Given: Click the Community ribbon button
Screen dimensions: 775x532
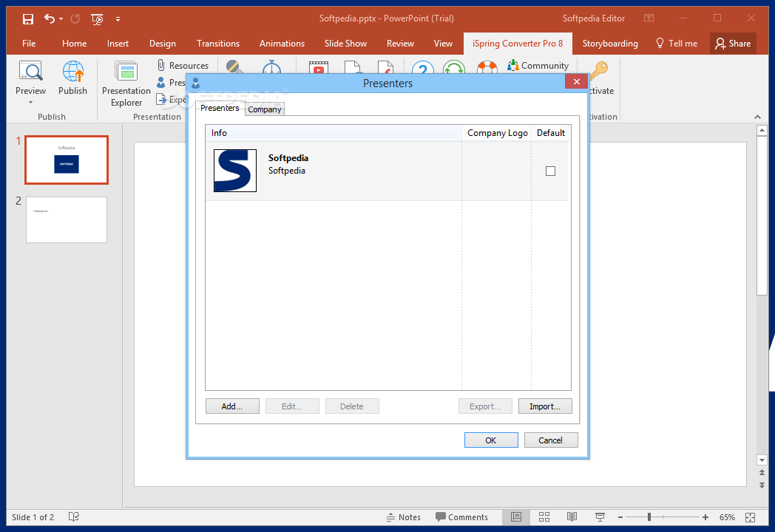Looking at the screenshot, I should pyautogui.click(x=538, y=65).
